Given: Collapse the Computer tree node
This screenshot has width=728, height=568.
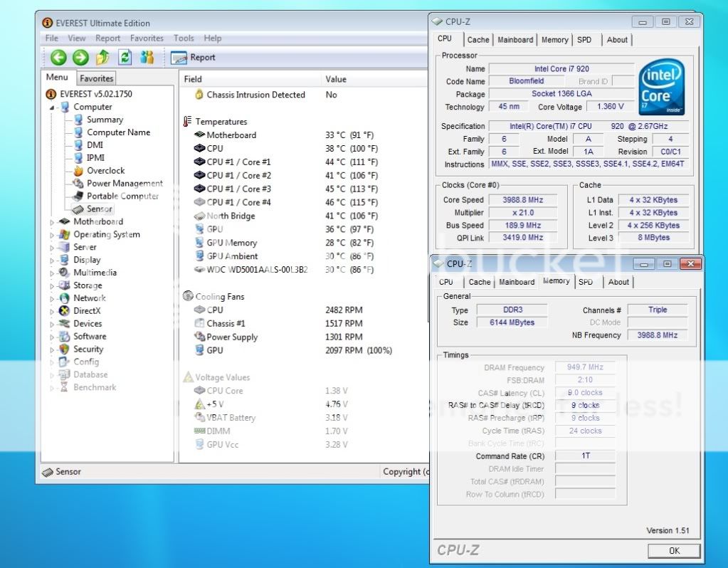Looking at the screenshot, I should pos(52,107).
